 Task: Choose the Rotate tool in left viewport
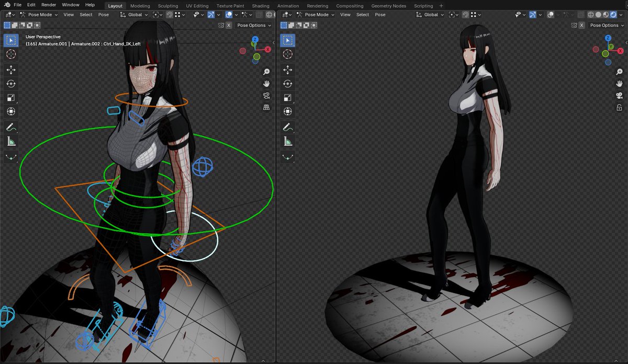(11, 84)
